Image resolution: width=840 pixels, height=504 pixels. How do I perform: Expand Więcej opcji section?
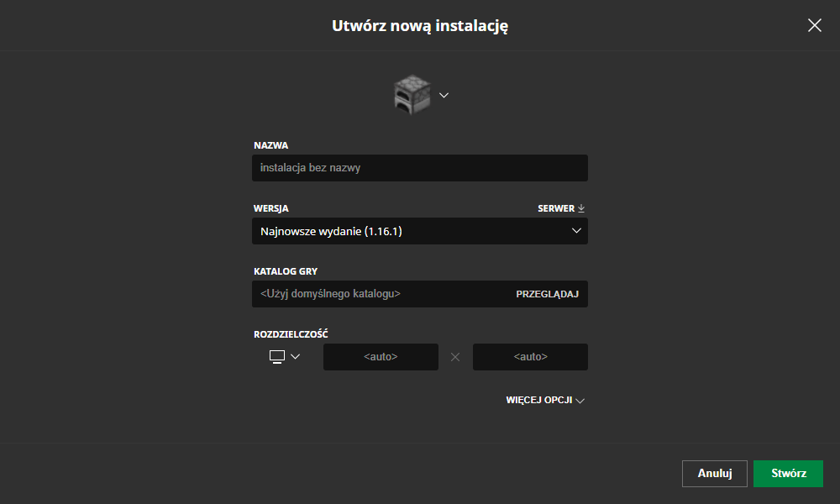tap(538, 401)
